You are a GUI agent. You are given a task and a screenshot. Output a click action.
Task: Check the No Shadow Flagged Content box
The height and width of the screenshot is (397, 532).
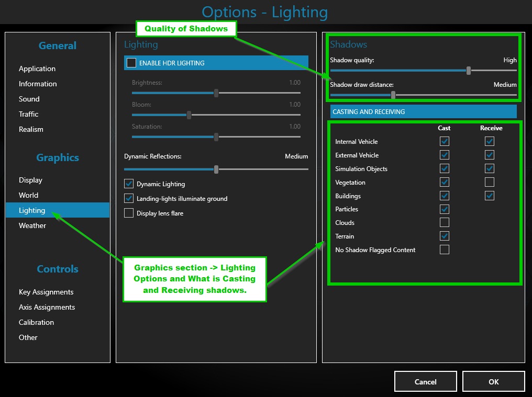445,249
